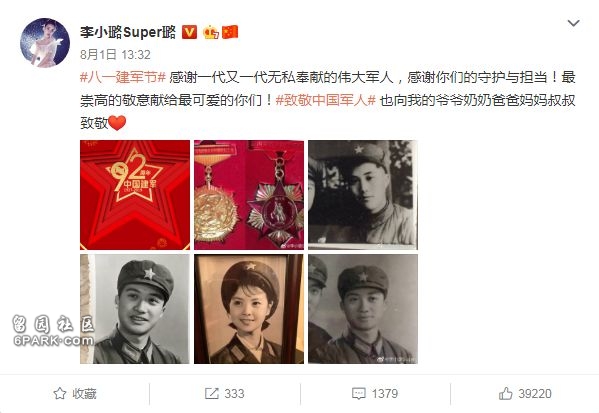Click the star favorite icon
This screenshot has height=413, width=599.
(60, 394)
